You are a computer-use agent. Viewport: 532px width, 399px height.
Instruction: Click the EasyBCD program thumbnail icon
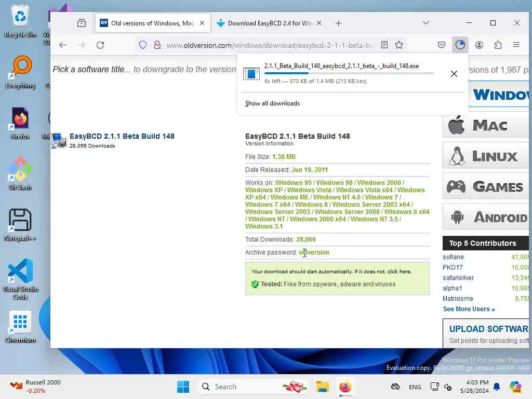59,140
